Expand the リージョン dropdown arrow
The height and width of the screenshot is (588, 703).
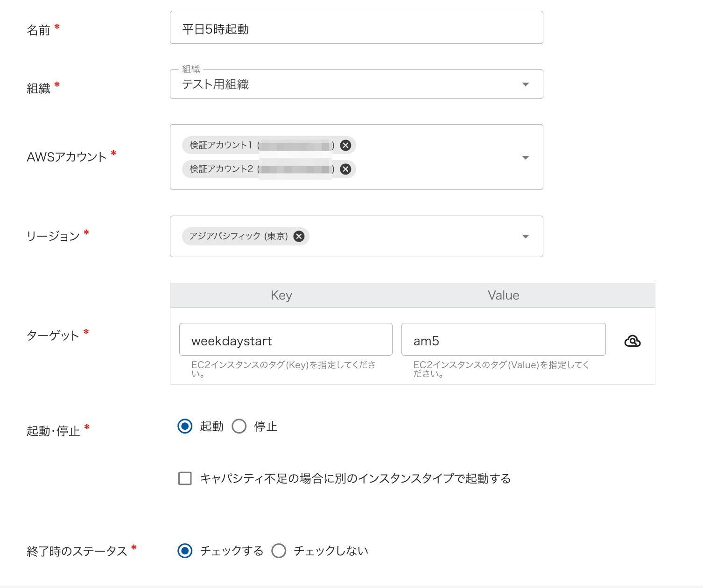tap(526, 236)
